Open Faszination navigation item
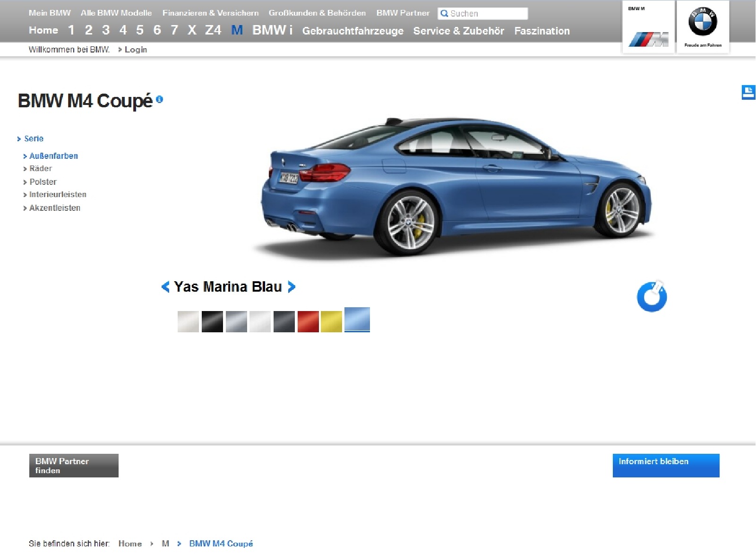Screen dimensions: 756x554 (542, 31)
